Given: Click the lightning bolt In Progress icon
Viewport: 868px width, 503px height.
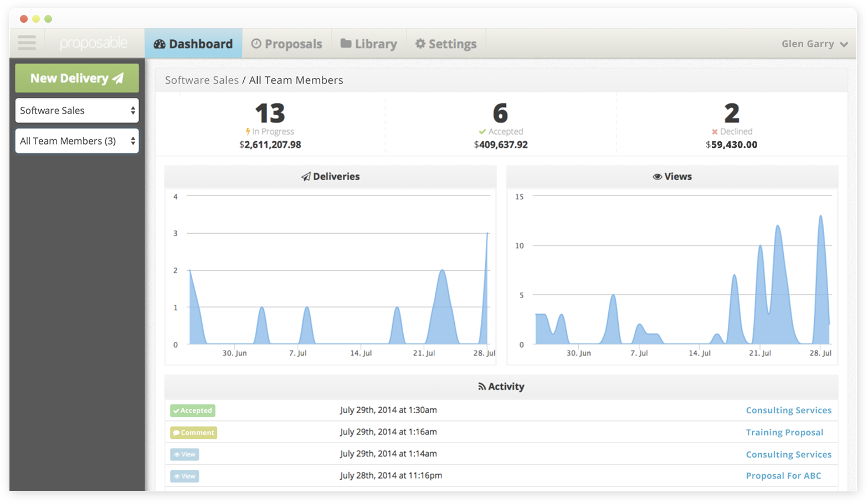Looking at the screenshot, I should pos(248,132).
